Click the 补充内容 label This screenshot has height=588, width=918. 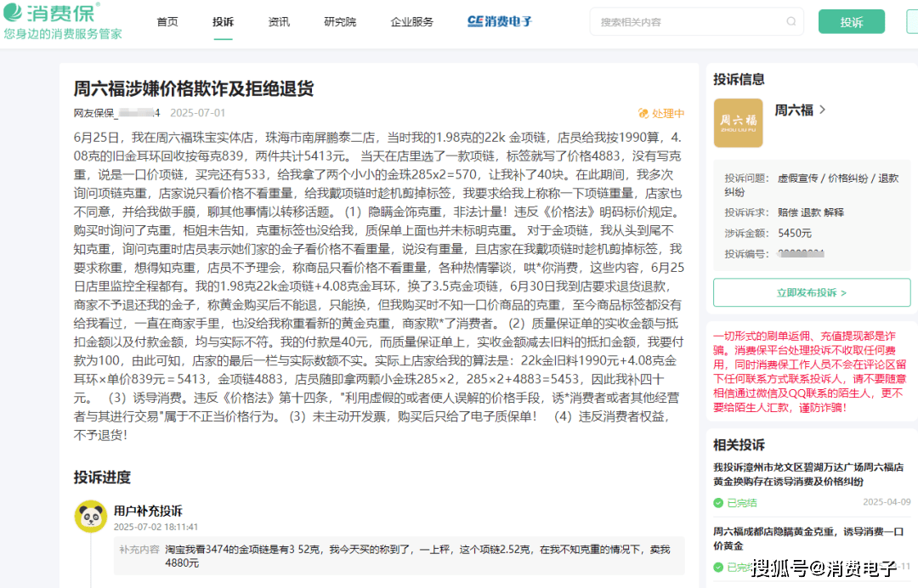coord(139,550)
